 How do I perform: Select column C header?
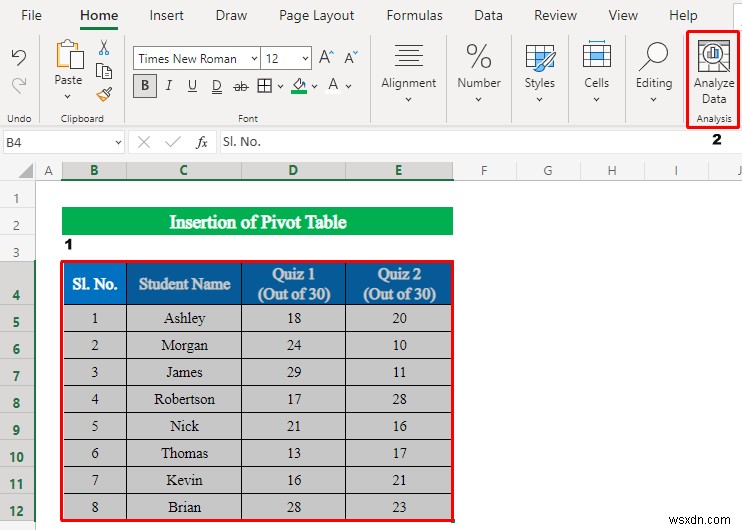tap(184, 170)
